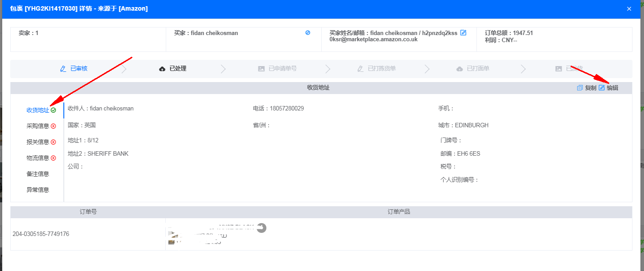The image size is (644, 271).
Task: Close the package details dialog
Action: coord(629,9)
